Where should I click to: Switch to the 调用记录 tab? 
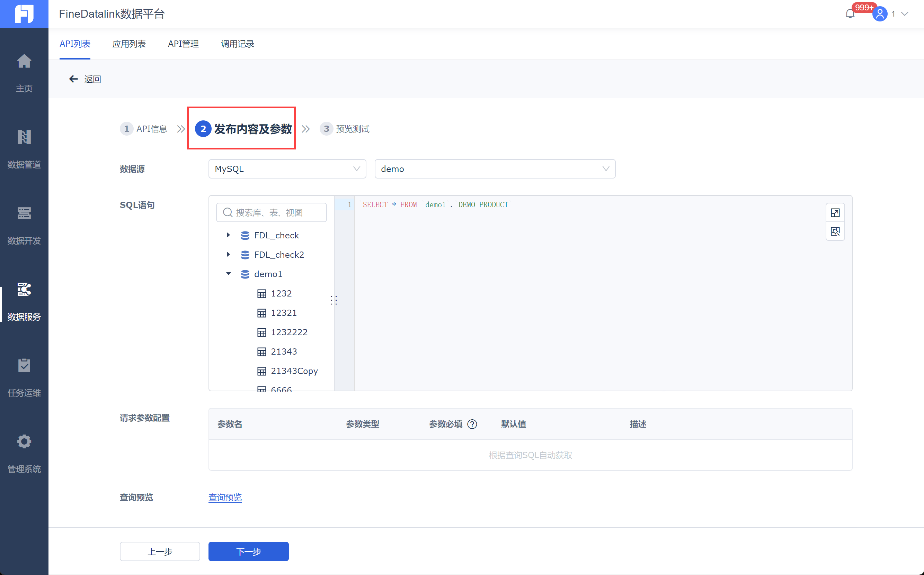coord(238,44)
